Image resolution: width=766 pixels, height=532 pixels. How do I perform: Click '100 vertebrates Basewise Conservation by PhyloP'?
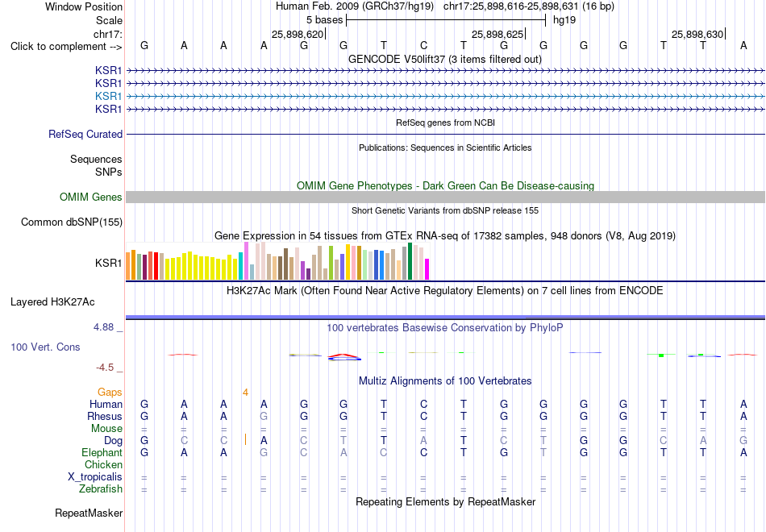coord(445,328)
